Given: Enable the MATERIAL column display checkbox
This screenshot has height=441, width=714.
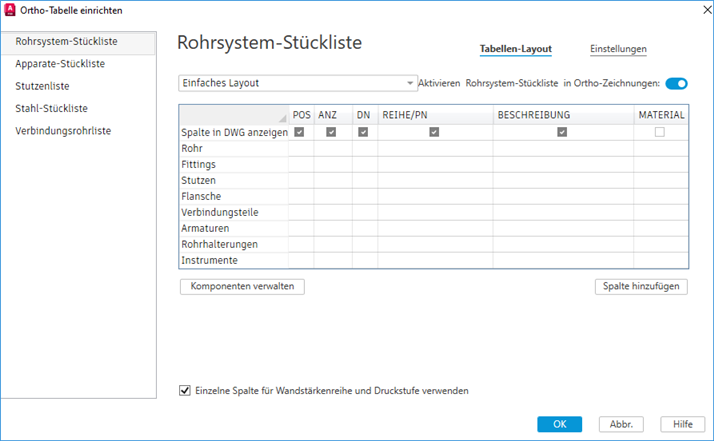Looking at the screenshot, I should 659,132.
